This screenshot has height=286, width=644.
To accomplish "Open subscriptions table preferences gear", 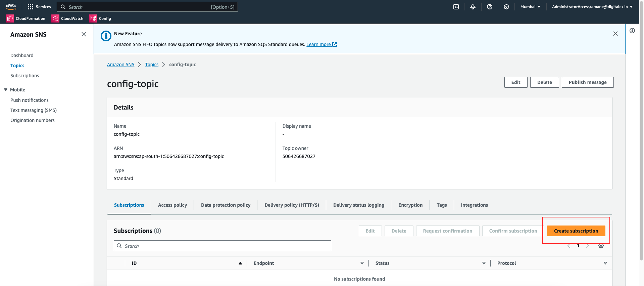I will pos(601,246).
